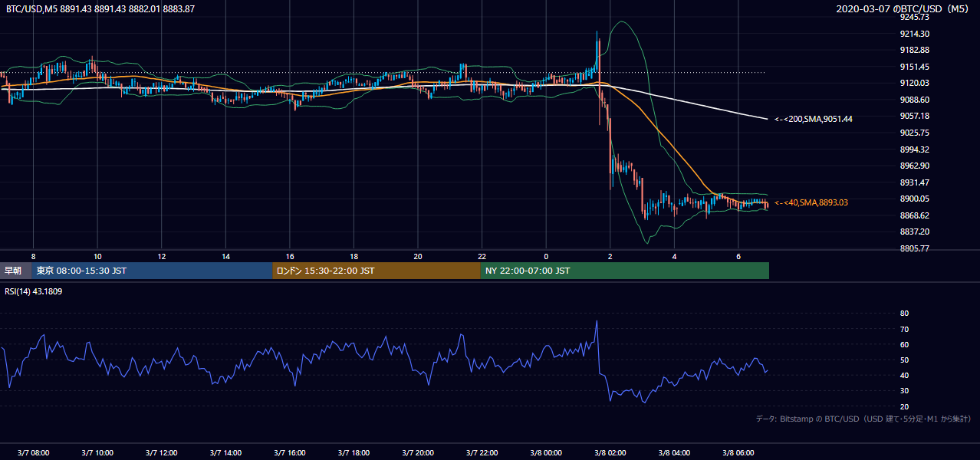Click price axis label 9057.18
The image size is (980, 460).
(x=914, y=116)
